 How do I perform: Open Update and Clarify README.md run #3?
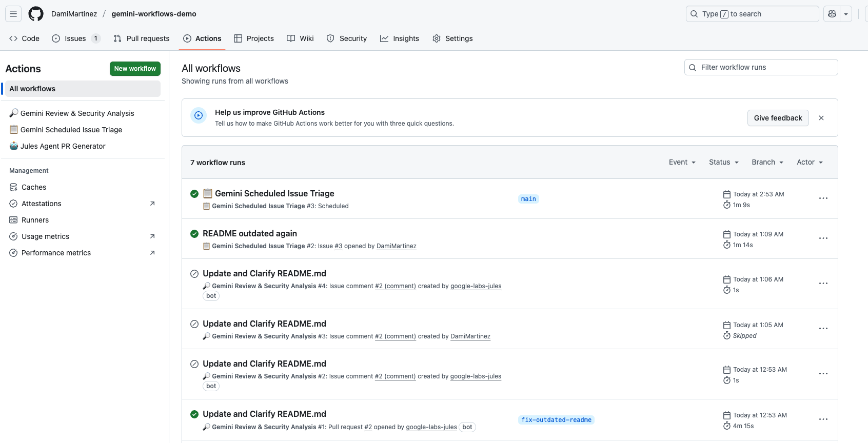(264, 324)
